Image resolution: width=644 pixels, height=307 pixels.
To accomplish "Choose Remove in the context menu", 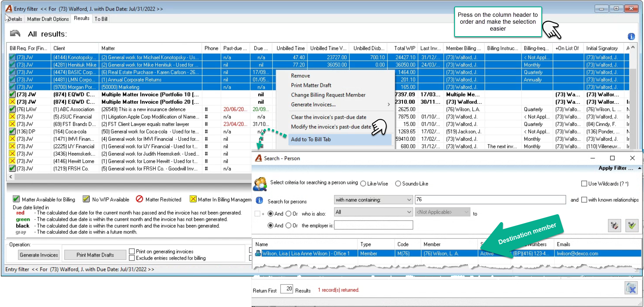I will (300, 76).
